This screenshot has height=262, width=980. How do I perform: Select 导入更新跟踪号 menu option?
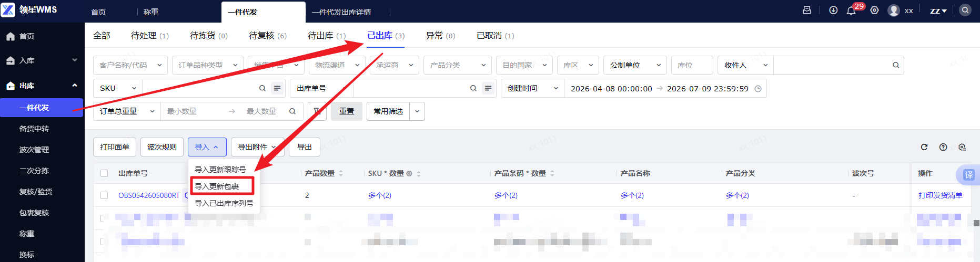(x=220, y=170)
